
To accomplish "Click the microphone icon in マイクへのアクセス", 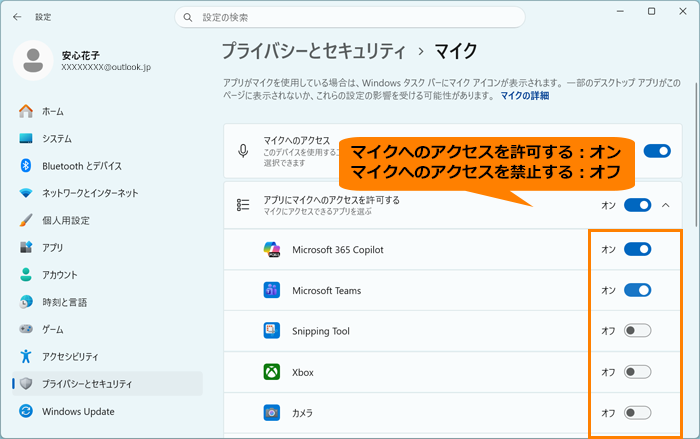I will click(243, 151).
